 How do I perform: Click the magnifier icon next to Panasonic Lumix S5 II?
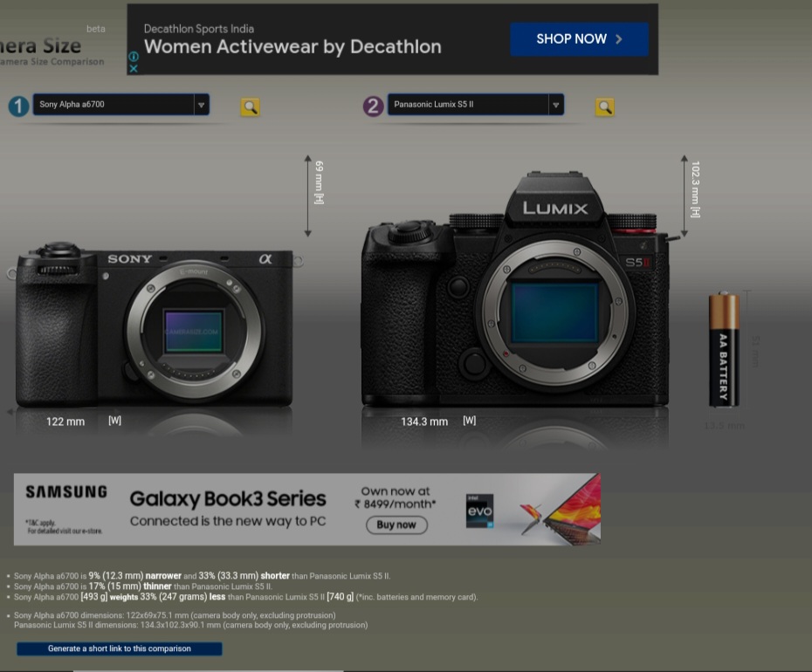(605, 107)
